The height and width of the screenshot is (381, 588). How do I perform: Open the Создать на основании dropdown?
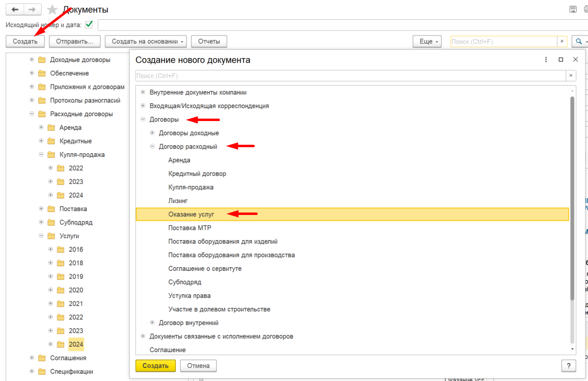pos(146,42)
